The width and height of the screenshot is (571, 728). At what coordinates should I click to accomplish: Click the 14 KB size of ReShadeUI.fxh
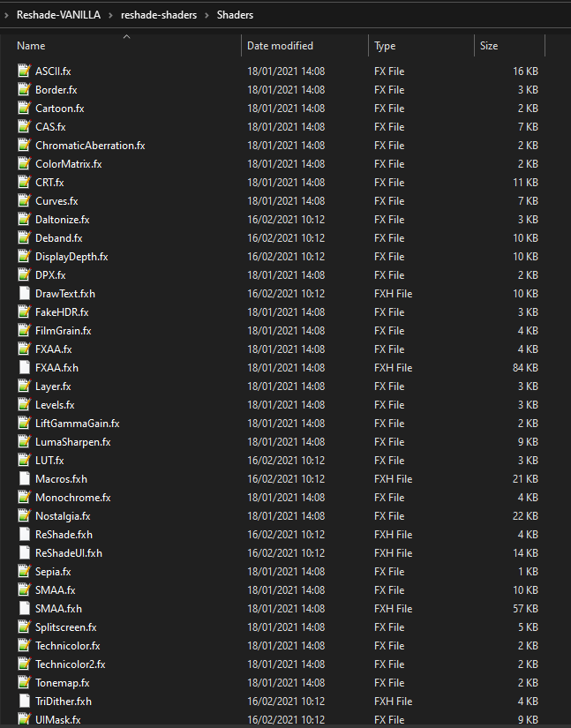point(525,553)
